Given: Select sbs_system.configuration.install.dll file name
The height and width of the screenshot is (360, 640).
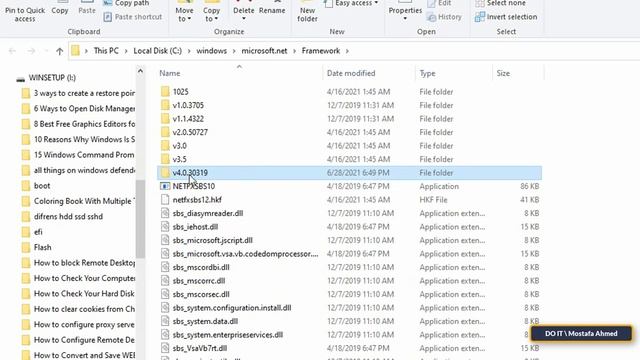Looking at the screenshot, I should pos(232,308).
